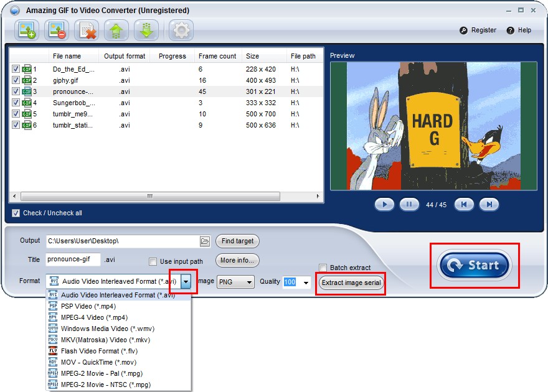
Task: Click the Move down green arrow icon
Action: click(146, 30)
